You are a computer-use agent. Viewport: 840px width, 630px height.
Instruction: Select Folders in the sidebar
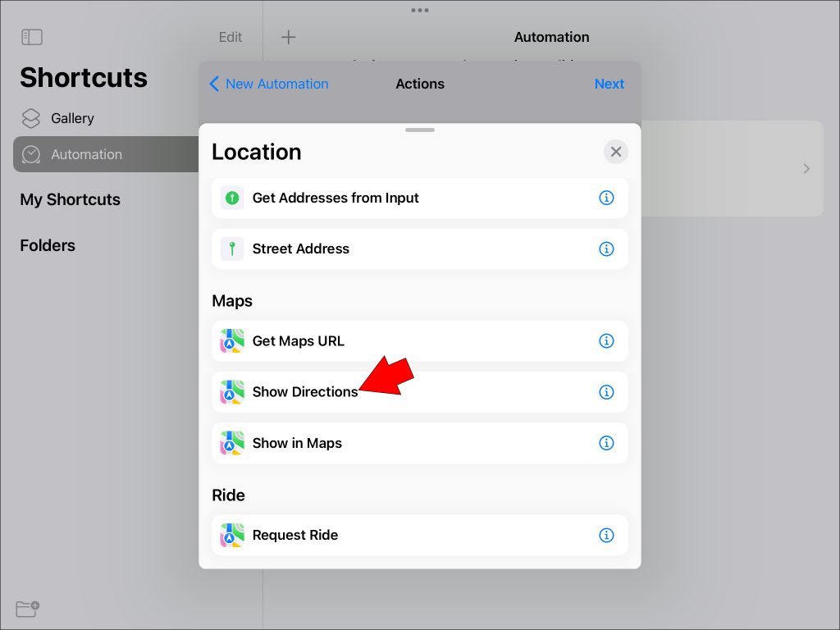(x=47, y=245)
